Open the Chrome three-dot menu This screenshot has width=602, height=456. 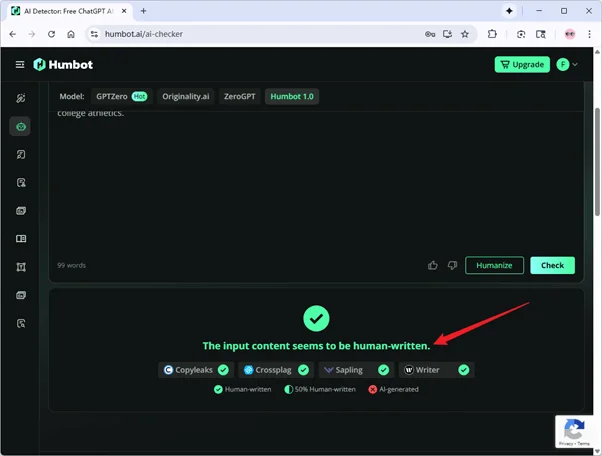(590, 33)
